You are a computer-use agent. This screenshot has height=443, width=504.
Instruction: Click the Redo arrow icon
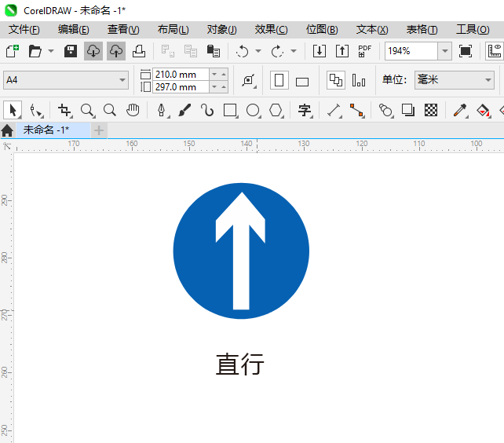(x=277, y=51)
